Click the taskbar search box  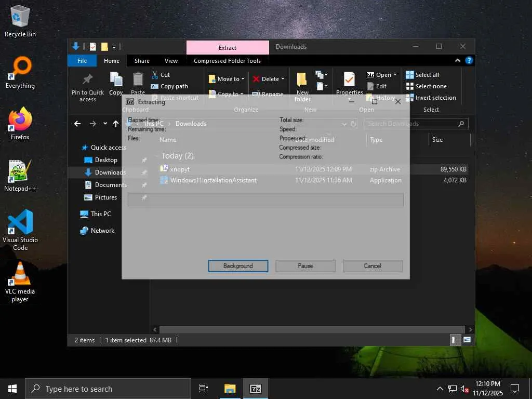pyautogui.click(x=108, y=389)
